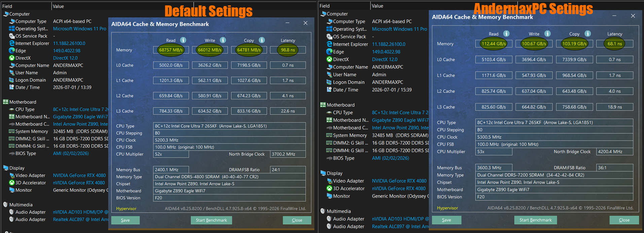This screenshot has width=644, height=233.
Task: Click the Copy info icon in AndermaxPC Settings benchmark
Action: (x=587, y=34)
